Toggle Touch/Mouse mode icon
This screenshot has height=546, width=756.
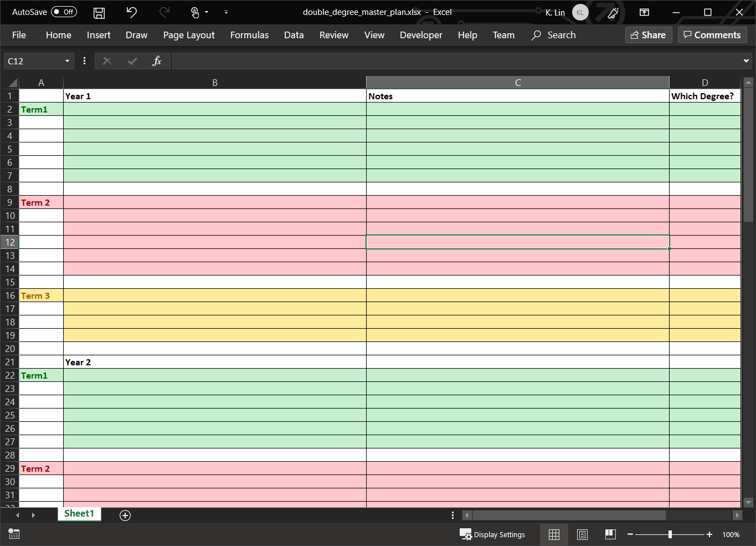click(x=194, y=12)
